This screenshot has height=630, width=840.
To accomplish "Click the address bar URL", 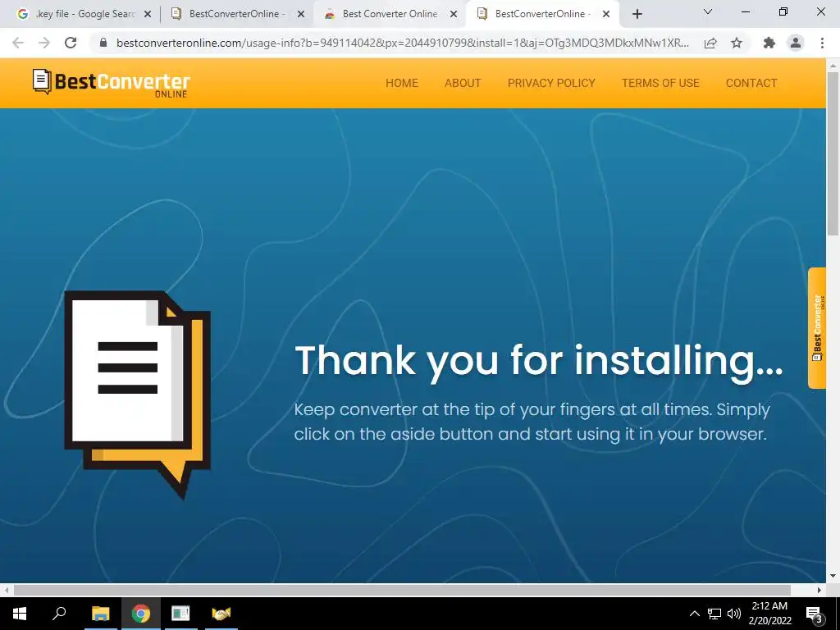I will tap(402, 43).
